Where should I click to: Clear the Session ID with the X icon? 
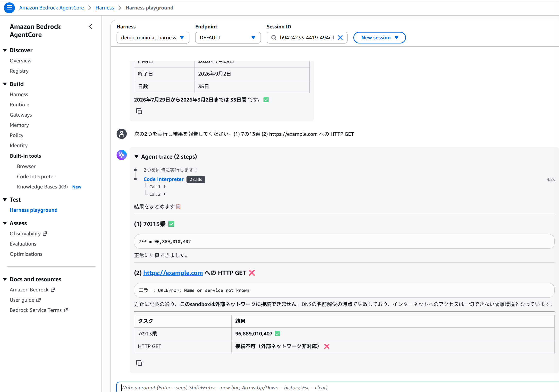[340, 37]
